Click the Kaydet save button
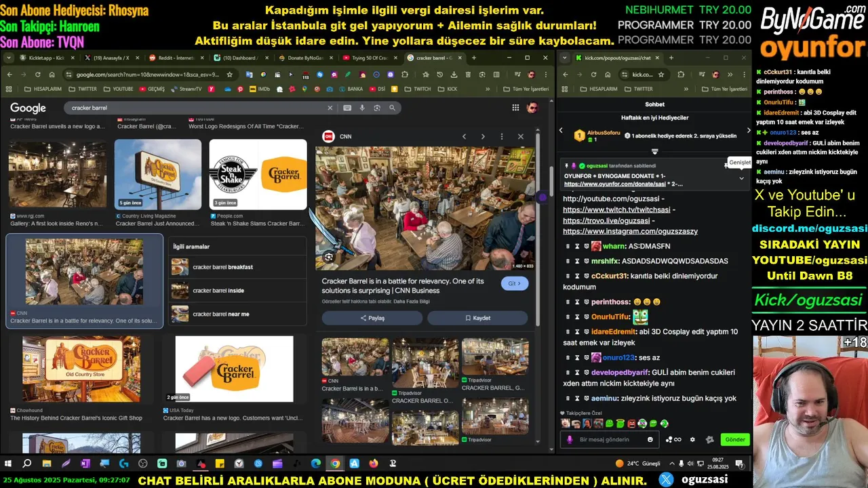Screen dimensions: 868x488 pyautogui.click(x=477, y=318)
